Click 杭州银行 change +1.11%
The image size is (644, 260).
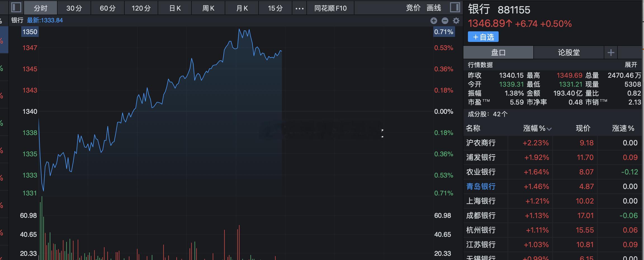tap(537, 230)
